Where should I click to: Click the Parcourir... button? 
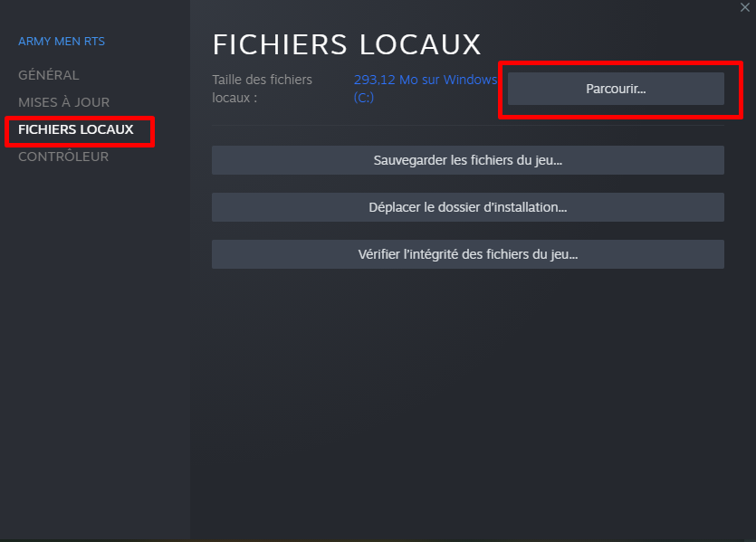[x=616, y=89]
